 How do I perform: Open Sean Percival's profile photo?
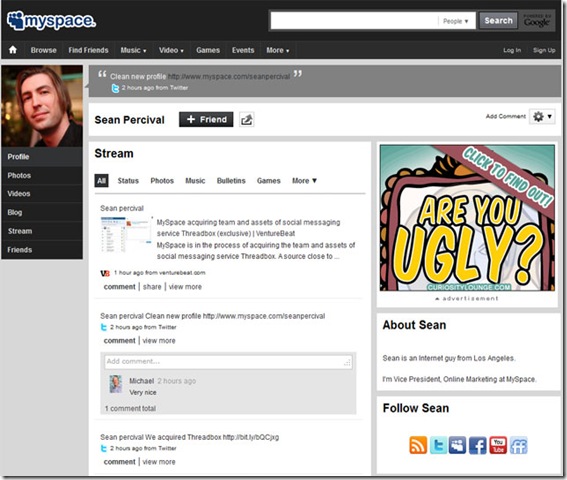pos(42,106)
